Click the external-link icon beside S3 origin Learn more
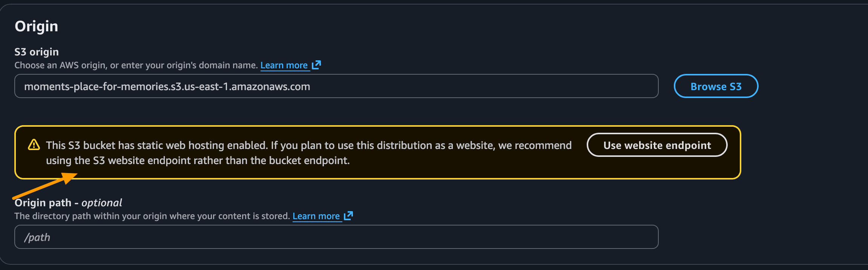Viewport: 868px width, 270px height. point(316,65)
